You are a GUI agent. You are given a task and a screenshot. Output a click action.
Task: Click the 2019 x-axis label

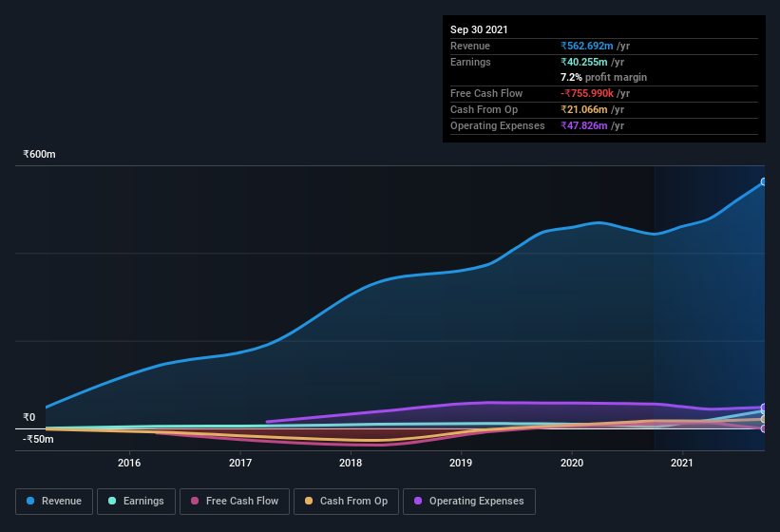pyautogui.click(x=461, y=463)
